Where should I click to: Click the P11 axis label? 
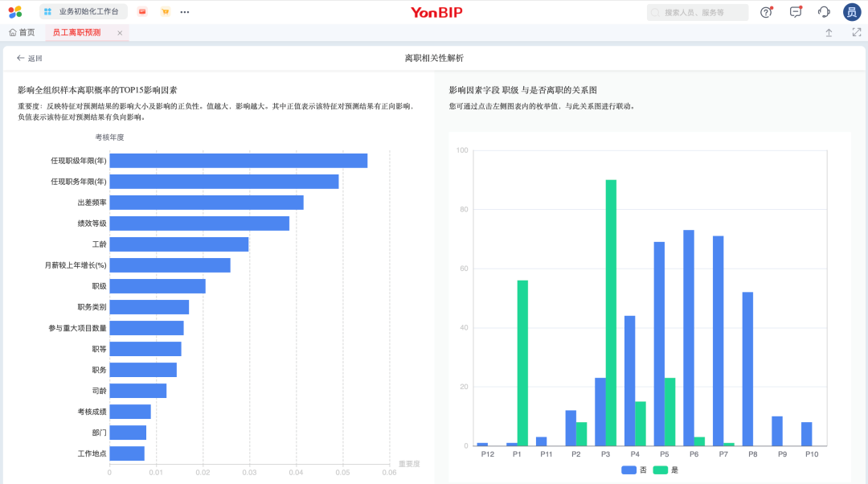(547, 454)
